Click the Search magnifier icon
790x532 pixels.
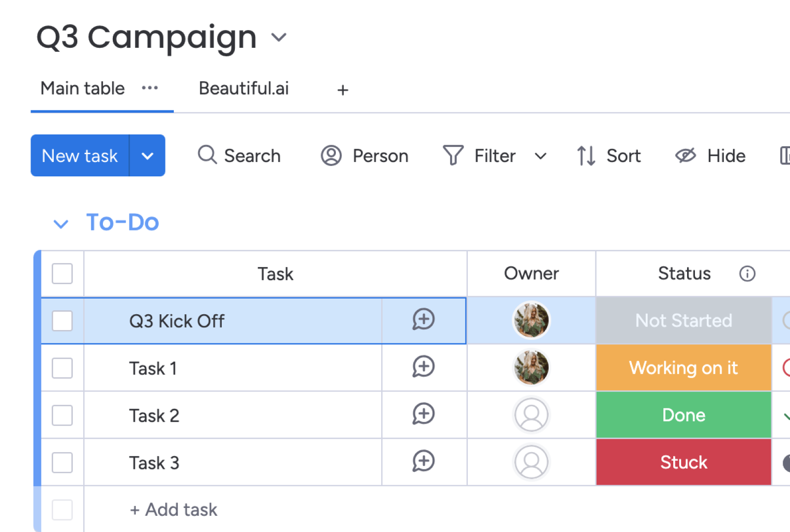pos(207,155)
